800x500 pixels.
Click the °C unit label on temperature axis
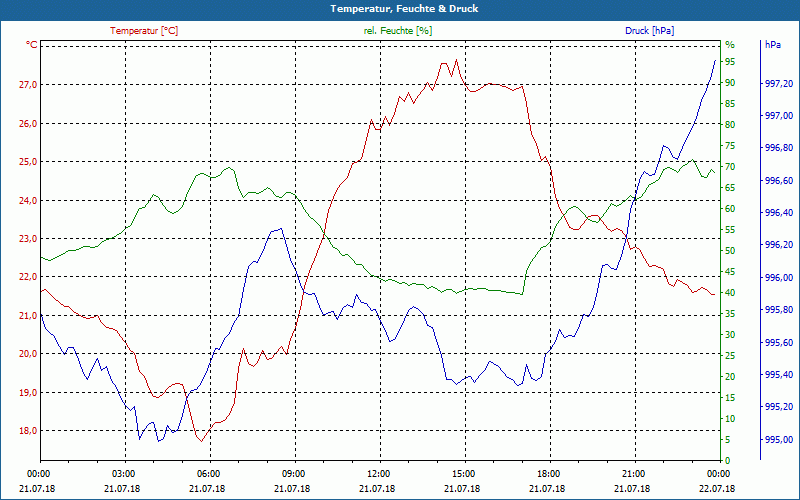click(x=32, y=45)
